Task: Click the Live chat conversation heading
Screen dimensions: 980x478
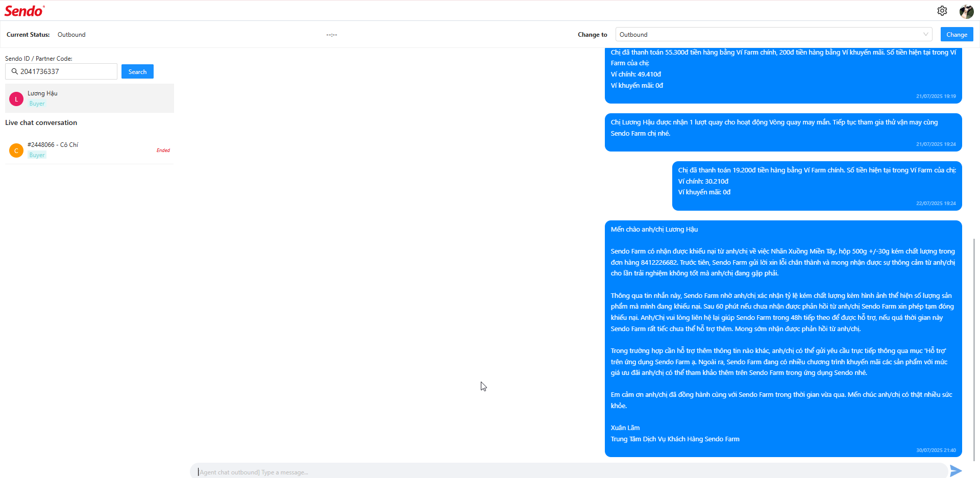Action: pos(41,122)
